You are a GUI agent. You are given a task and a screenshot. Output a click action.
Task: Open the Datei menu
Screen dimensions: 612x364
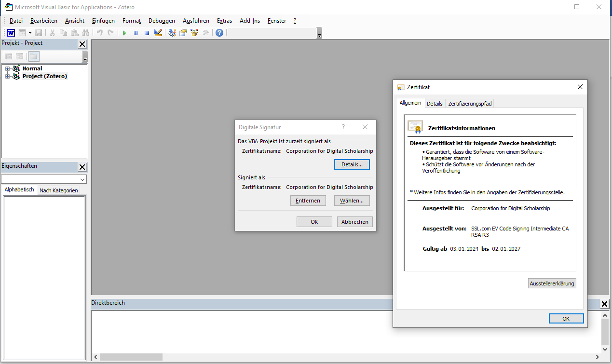tap(16, 21)
